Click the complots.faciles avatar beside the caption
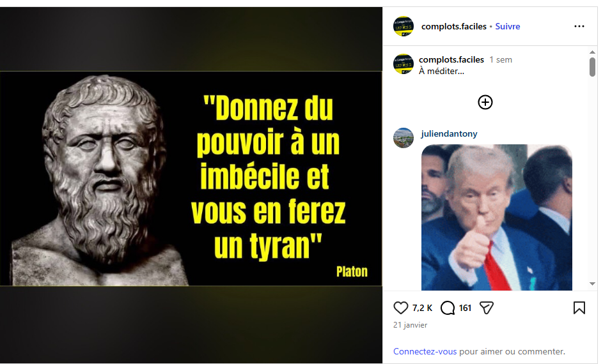 [x=403, y=64]
